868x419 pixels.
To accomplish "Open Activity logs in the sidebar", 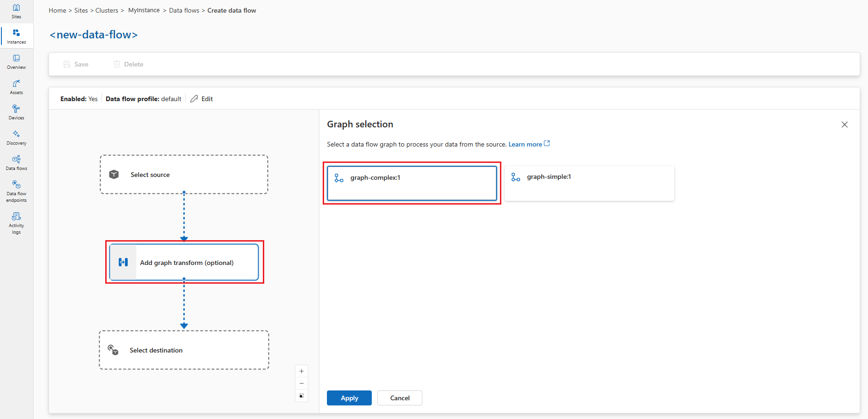I will 16,222.
